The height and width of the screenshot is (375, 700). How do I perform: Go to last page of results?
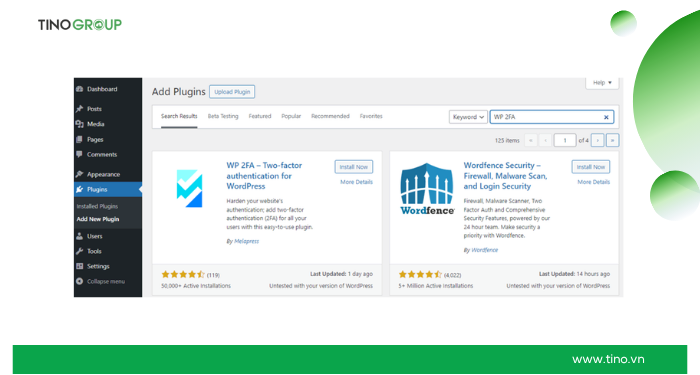click(612, 141)
